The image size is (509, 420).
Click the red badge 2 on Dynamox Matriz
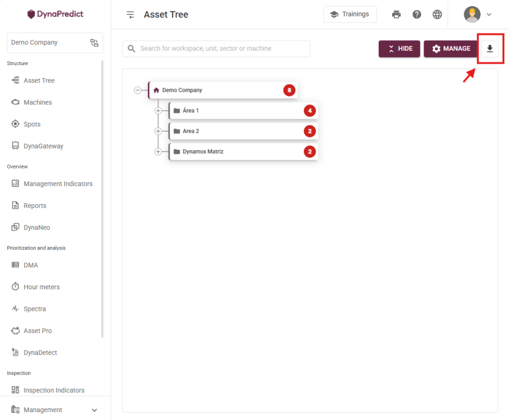(310, 152)
